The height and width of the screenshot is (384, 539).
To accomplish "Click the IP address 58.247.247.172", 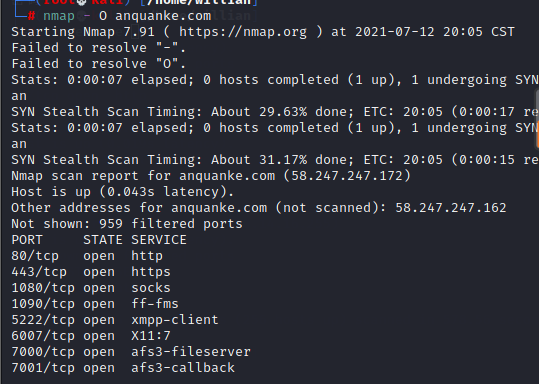I will [347, 176].
